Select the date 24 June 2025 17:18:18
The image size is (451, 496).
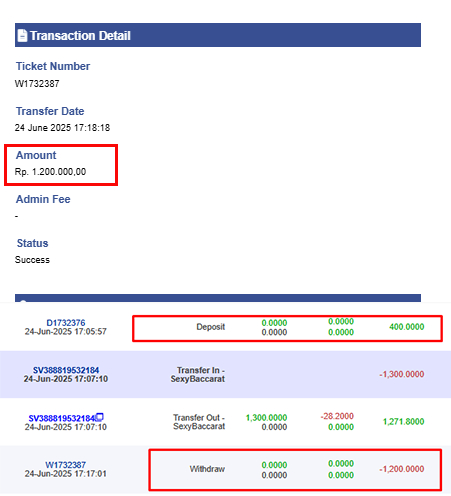62,128
